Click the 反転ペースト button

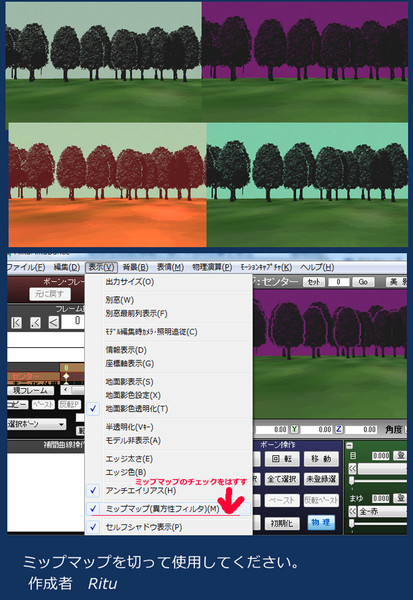click(322, 500)
